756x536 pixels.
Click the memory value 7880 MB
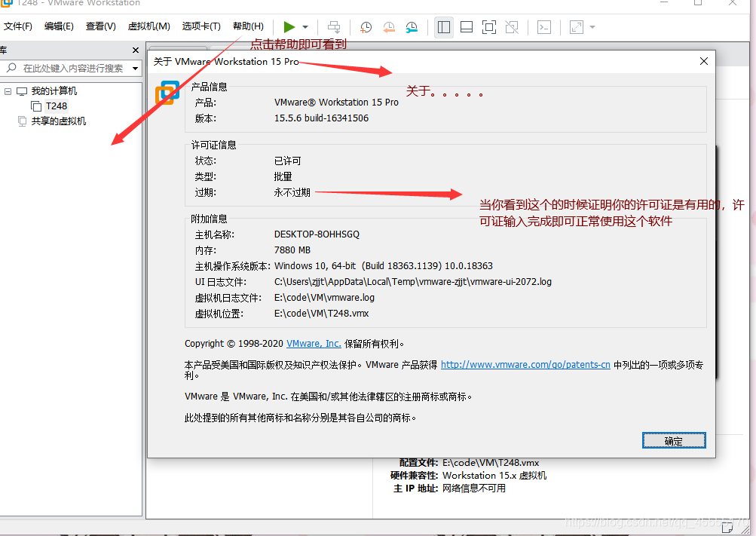[x=292, y=250]
